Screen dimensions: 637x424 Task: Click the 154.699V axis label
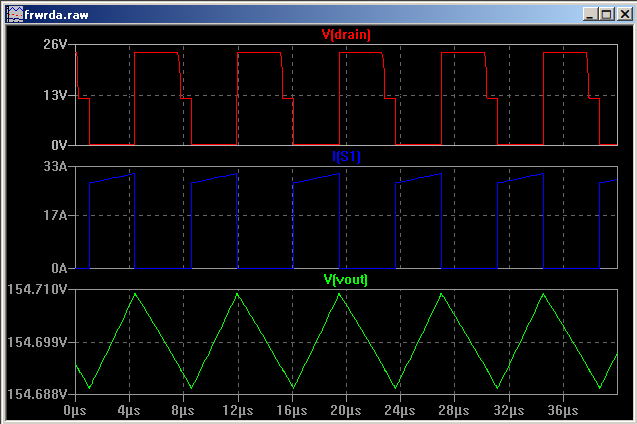coord(37,342)
